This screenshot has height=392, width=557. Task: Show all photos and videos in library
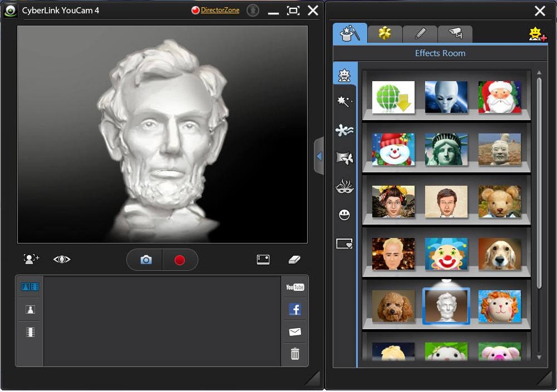click(30, 286)
